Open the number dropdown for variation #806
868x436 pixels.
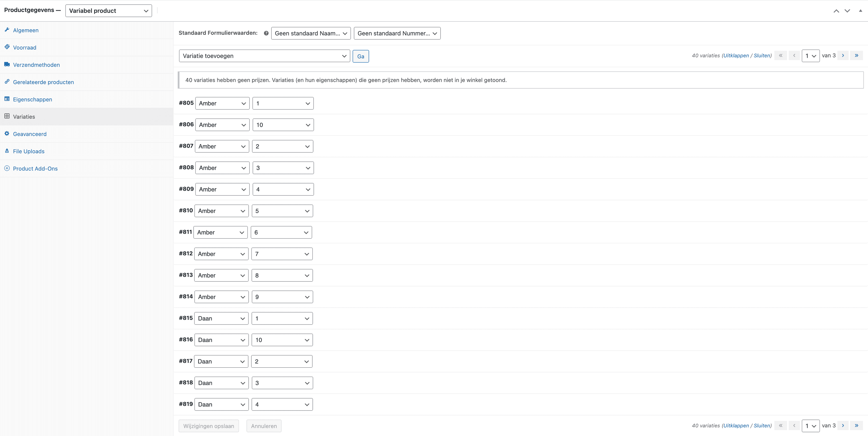point(283,125)
